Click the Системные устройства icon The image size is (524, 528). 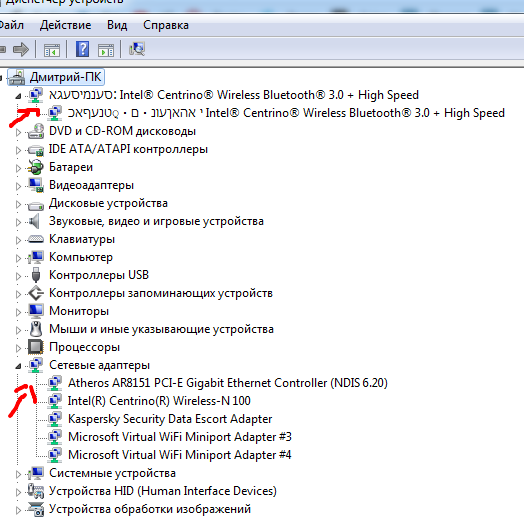tap(36, 473)
